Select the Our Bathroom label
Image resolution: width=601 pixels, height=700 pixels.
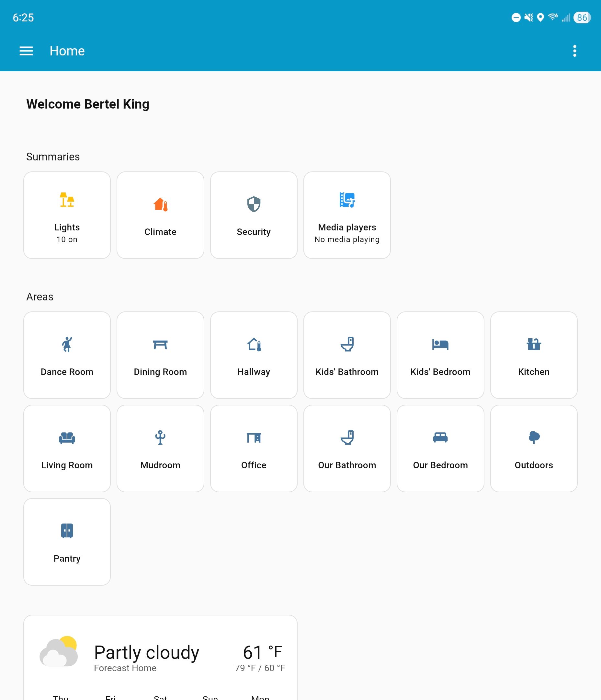click(x=347, y=465)
